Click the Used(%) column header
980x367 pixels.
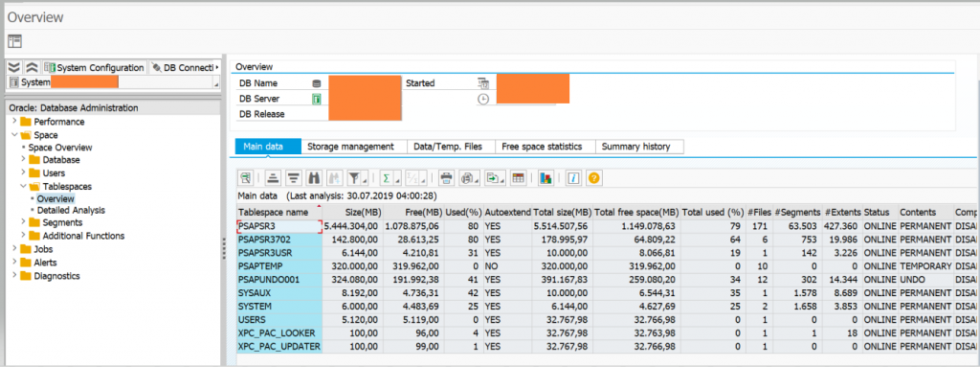pyautogui.click(x=462, y=213)
